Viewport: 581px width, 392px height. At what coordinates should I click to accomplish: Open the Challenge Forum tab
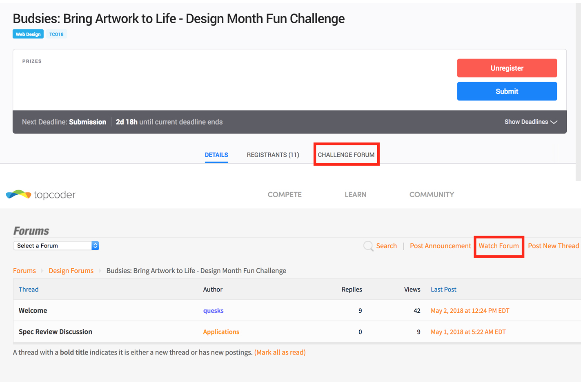[346, 155]
